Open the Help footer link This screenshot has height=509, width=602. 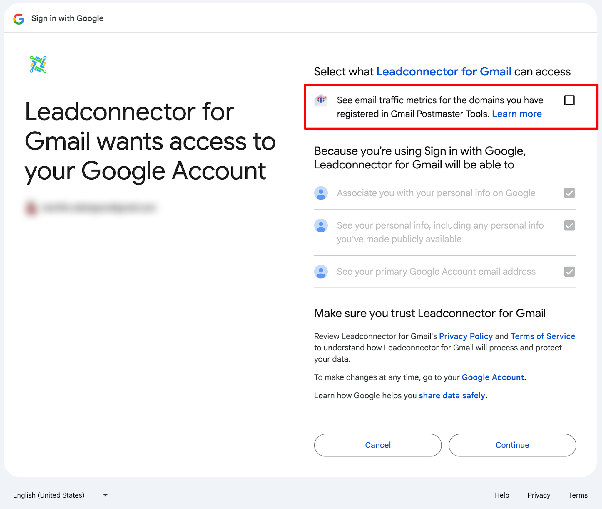pos(501,495)
